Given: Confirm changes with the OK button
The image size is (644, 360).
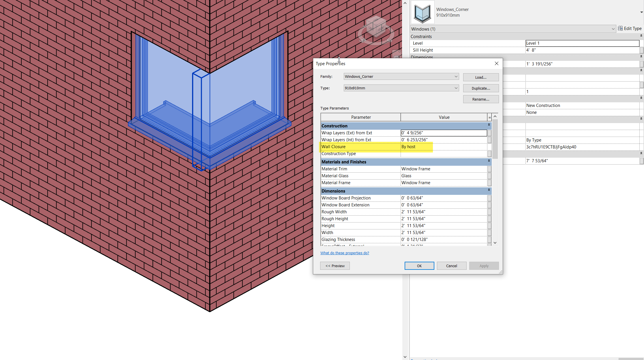Looking at the screenshot, I should [419, 265].
